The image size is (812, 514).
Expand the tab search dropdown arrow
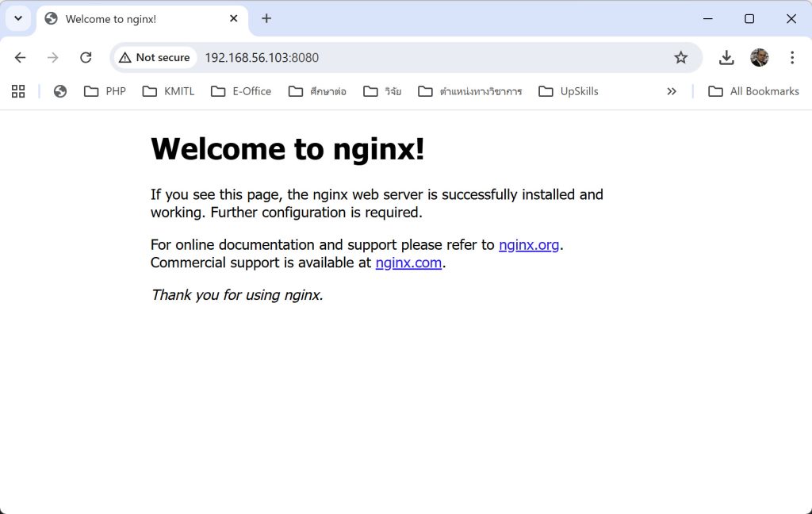coord(17,18)
